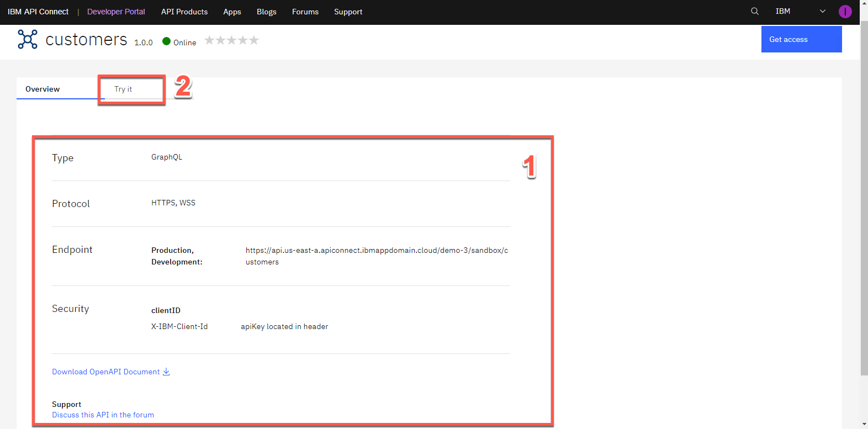Navigate to Forums
The width and height of the screenshot is (868, 429).
click(305, 12)
